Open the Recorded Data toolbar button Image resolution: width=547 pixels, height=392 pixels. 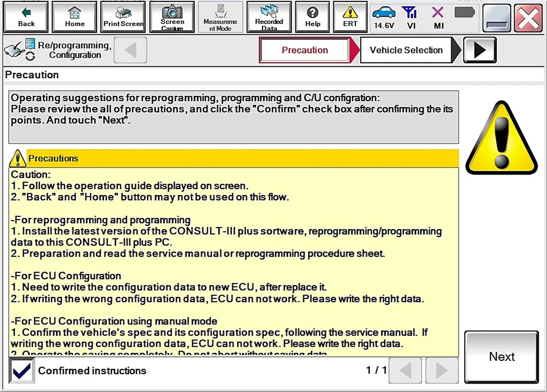coord(269,17)
